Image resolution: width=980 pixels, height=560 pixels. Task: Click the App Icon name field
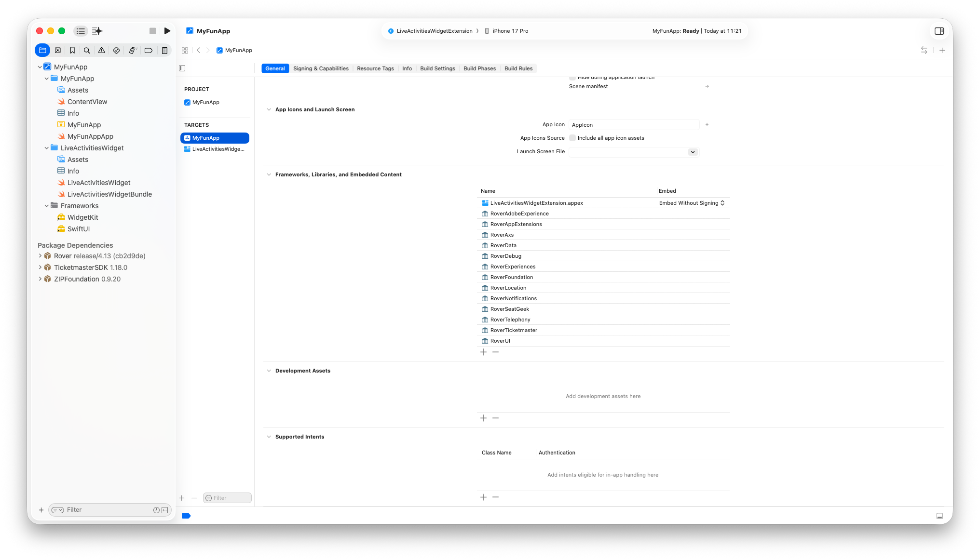click(633, 124)
